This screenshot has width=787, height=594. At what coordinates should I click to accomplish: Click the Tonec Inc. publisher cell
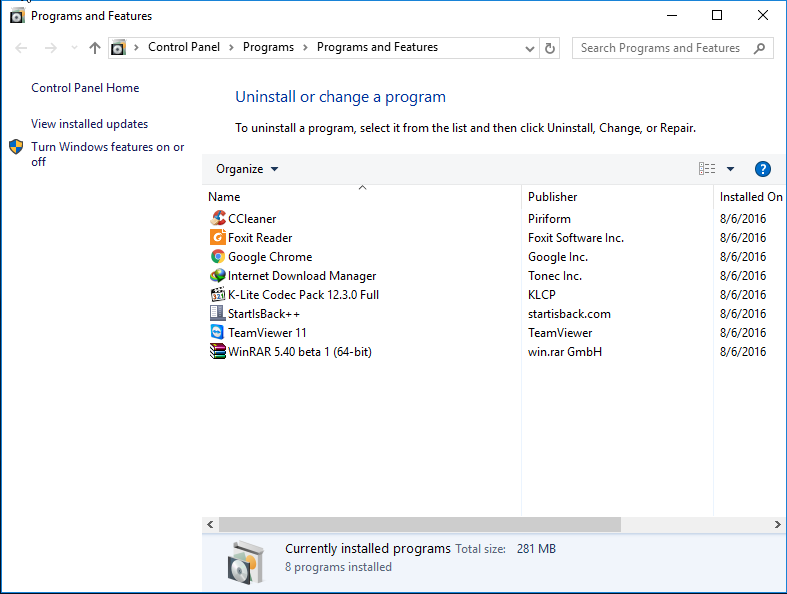pos(555,276)
